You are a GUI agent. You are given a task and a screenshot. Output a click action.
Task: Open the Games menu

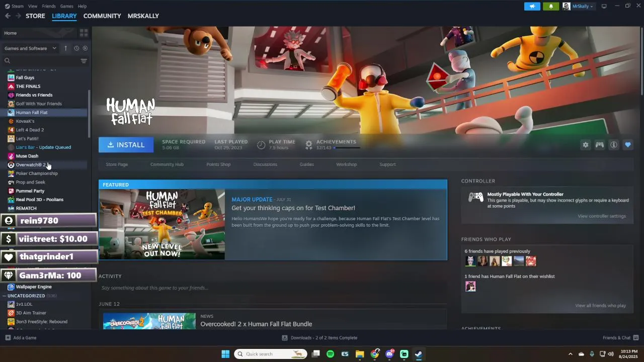66,6
